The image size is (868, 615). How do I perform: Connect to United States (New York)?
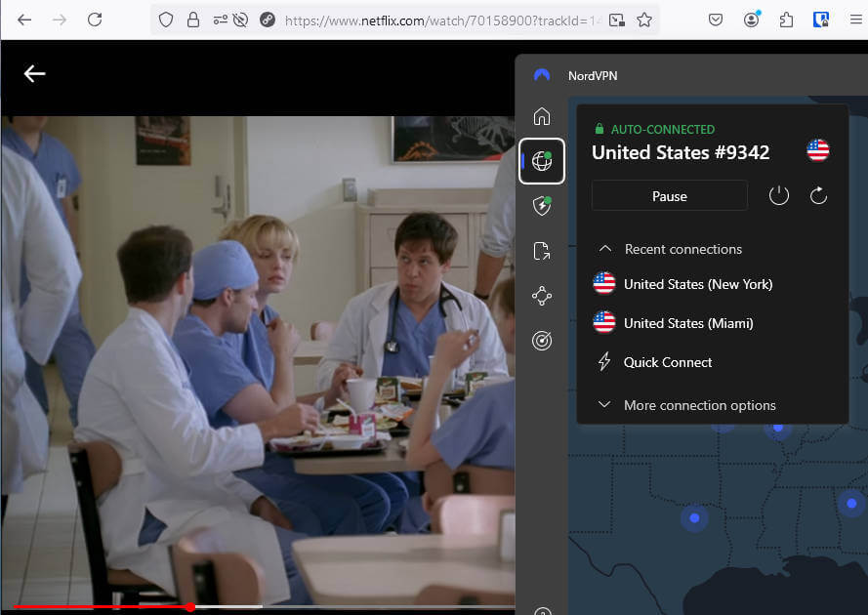697,284
